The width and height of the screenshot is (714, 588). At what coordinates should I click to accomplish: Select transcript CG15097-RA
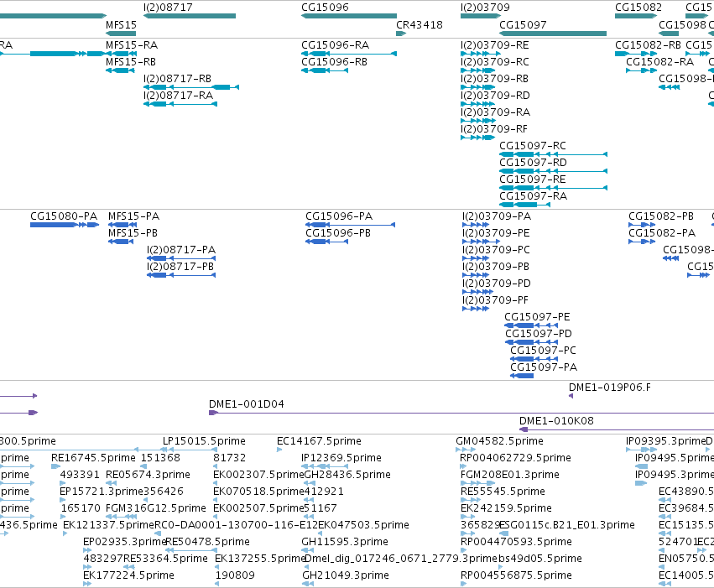[x=534, y=196]
